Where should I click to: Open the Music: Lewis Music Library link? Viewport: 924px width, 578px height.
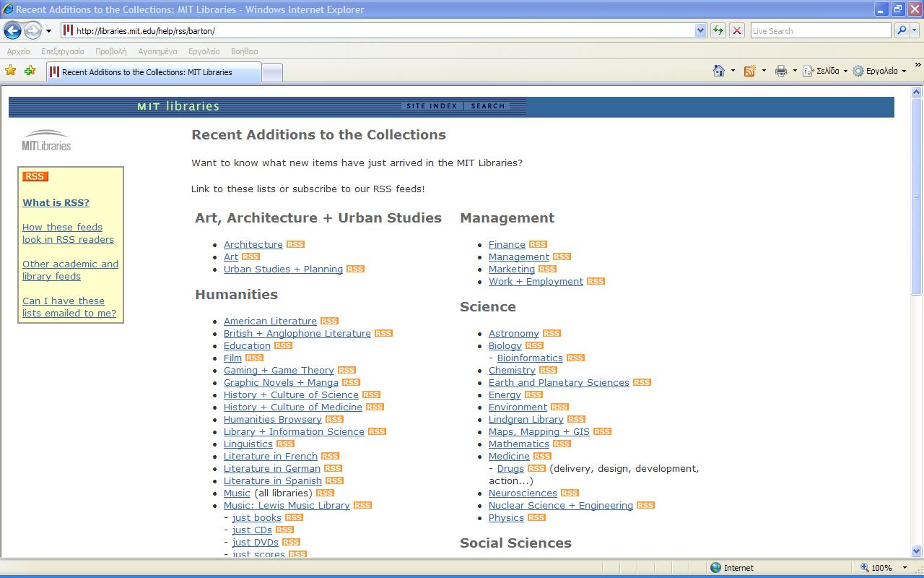click(287, 506)
